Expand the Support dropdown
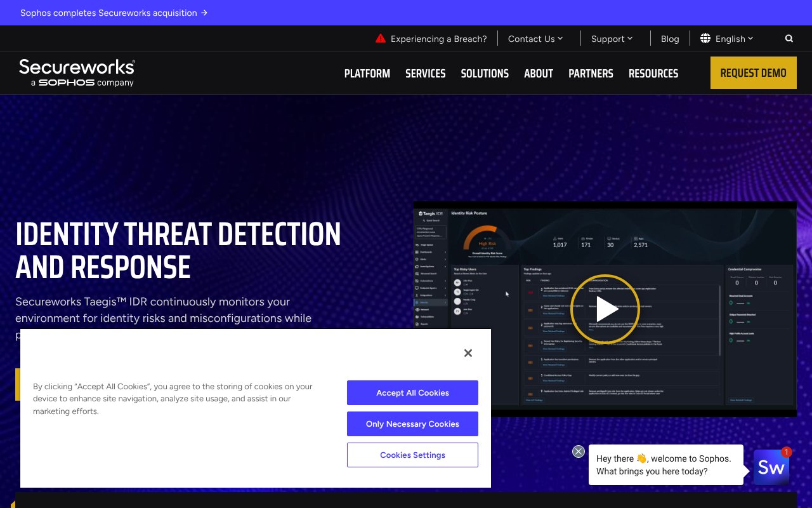This screenshot has height=508, width=812. pyautogui.click(x=611, y=38)
